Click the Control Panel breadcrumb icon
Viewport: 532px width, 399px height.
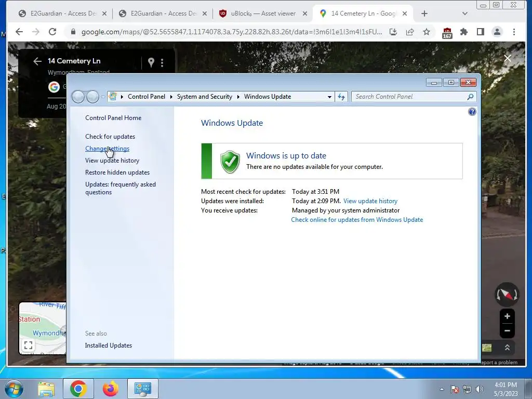113,96
